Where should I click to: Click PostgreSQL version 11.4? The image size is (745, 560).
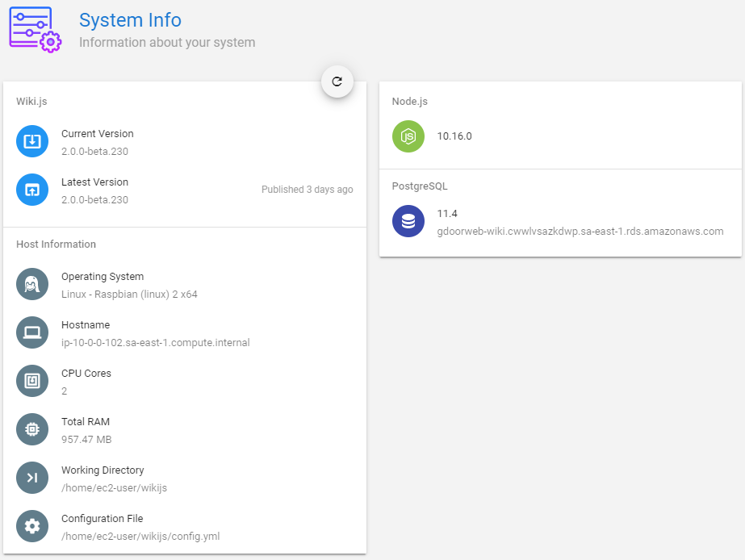pyautogui.click(x=447, y=214)
